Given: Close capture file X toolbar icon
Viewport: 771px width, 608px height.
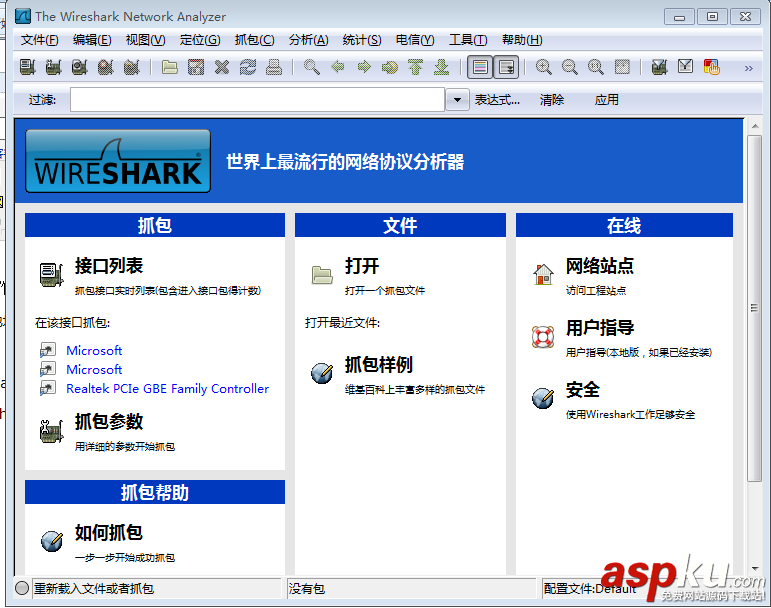Looking at the screenshot, I should 222,66.
